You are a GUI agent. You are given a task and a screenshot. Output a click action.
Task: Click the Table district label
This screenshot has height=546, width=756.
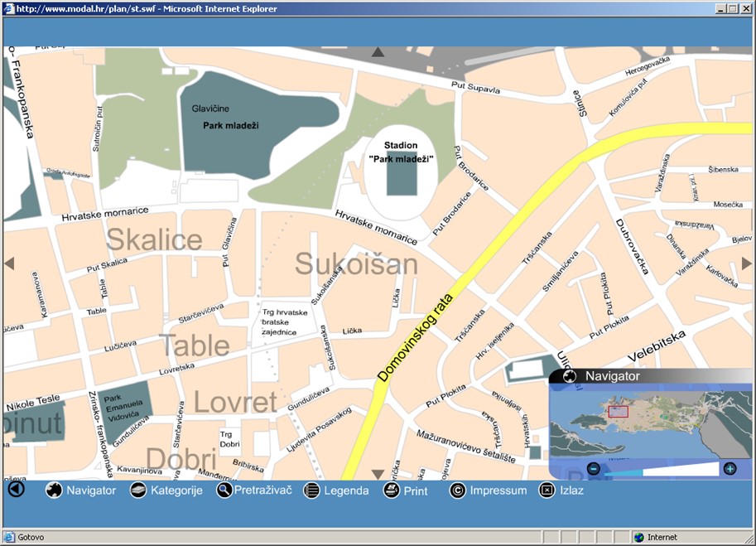pos(195,345)
